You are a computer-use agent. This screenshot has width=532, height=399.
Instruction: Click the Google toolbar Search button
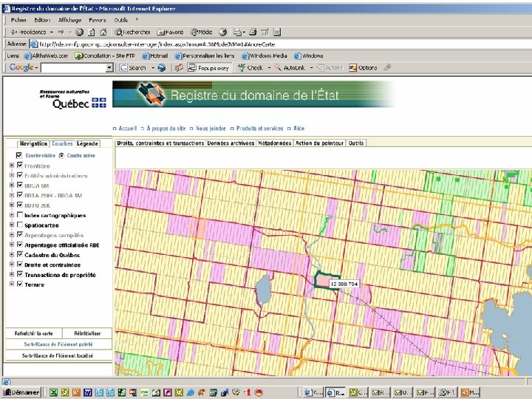click(x=133, y=68)
